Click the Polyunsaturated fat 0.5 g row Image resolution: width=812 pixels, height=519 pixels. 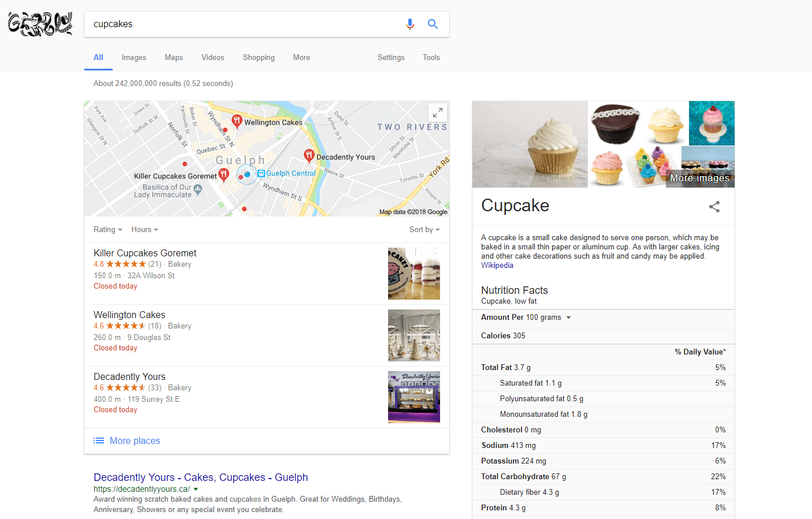pos(604,398)
